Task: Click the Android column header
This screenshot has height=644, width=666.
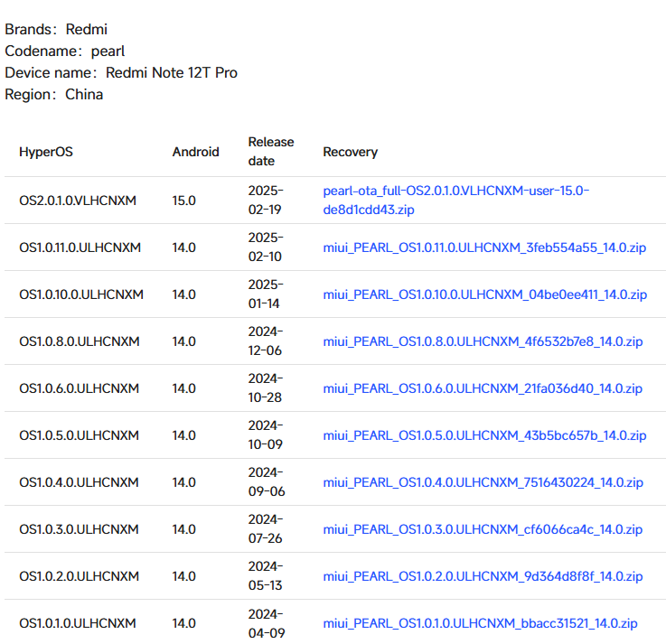Action: [x=195, y=152]
